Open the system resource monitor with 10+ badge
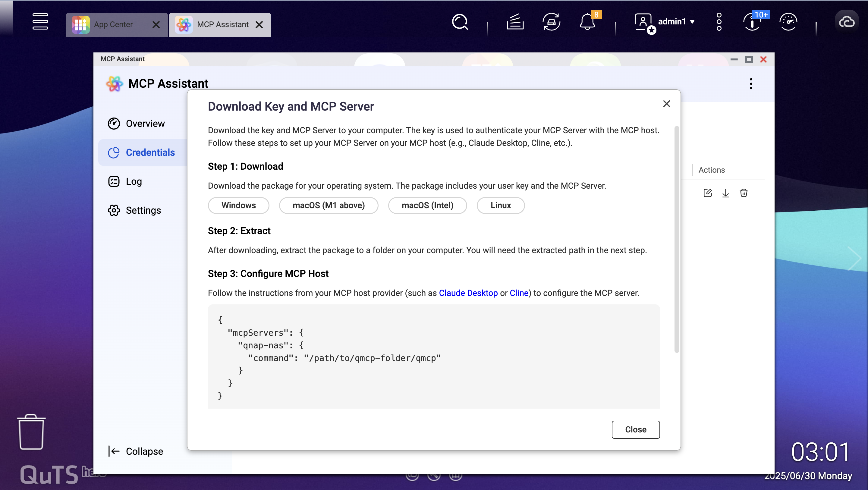Screen dimensions: 868x490 pyautogui.click(x=752, y=22)
